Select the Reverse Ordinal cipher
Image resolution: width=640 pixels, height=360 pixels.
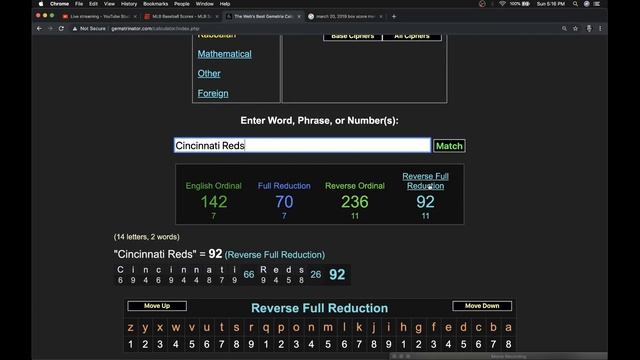(x=355, y=186)
